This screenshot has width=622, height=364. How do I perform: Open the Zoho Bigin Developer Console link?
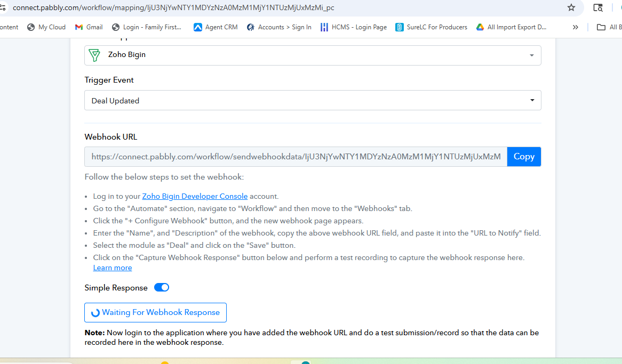pos(195,196)
